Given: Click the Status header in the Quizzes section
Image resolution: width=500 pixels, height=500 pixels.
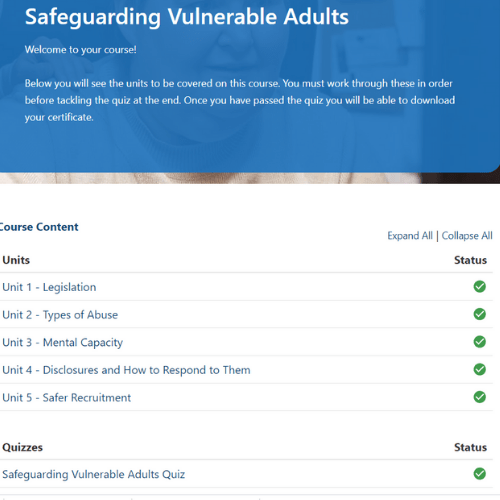Looking at the screenshot, I should click(470, 447).
